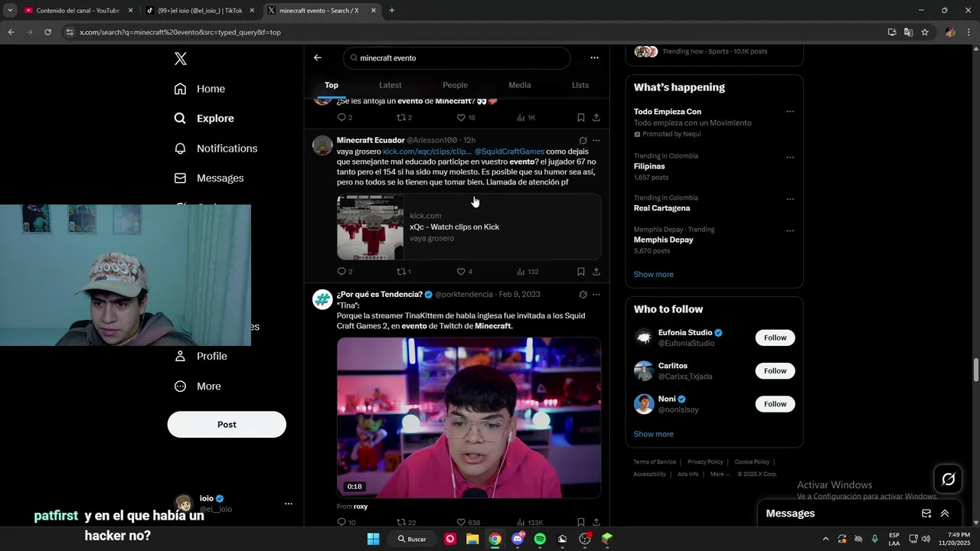Open Spotify from the taskbar
This screenshot has width=980, height=551.
tap(540, 539)
